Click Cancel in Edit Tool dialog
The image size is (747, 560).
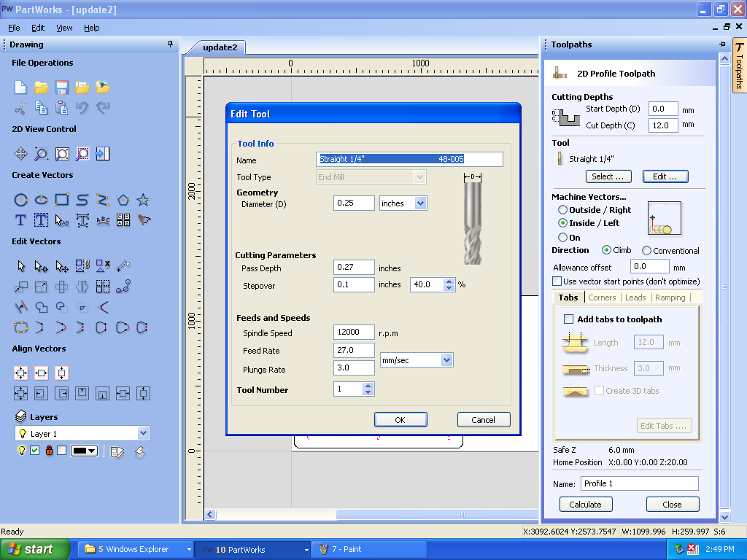484,419
